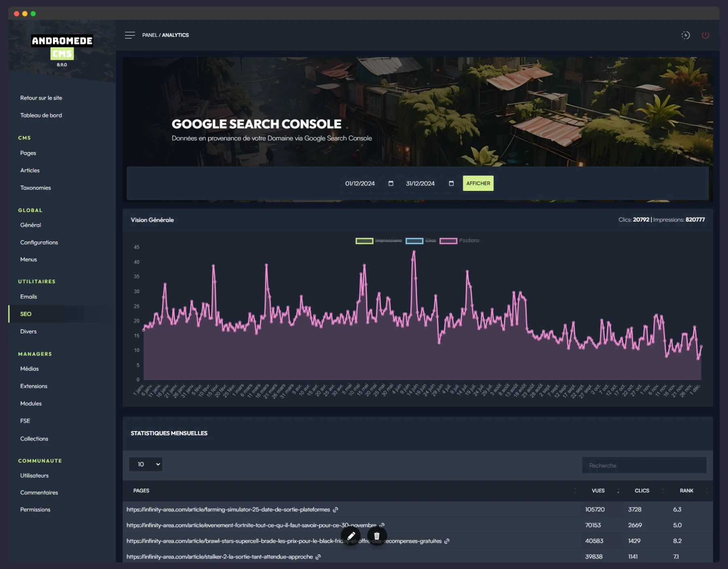Click the start date field 01/12/2024
Screen dimensions: 728x569
click(369, 183)
